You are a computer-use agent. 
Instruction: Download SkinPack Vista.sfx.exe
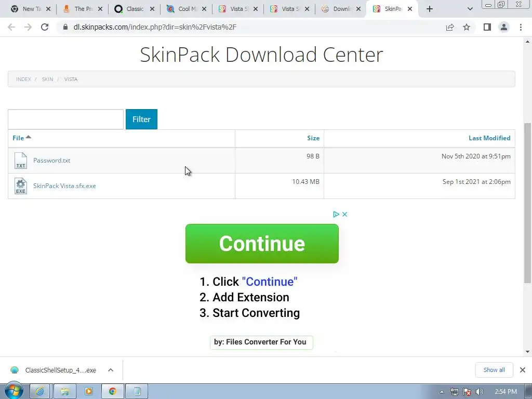(x=64, y=186)
